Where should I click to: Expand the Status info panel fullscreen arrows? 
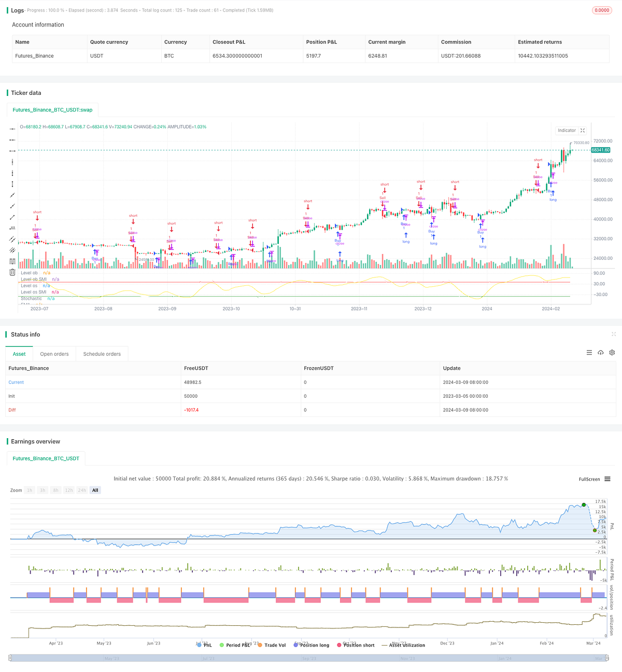coord(614,334)
